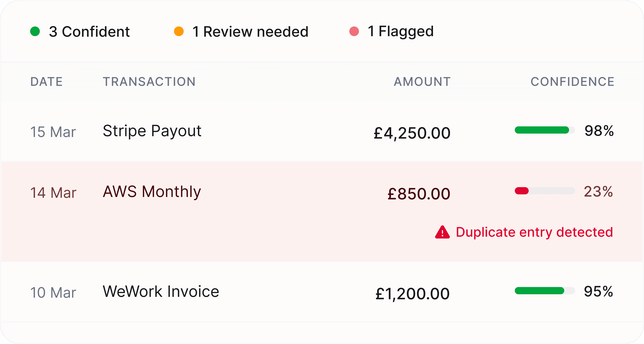Filter by 3 Confident label

click(x=89, y=32)
